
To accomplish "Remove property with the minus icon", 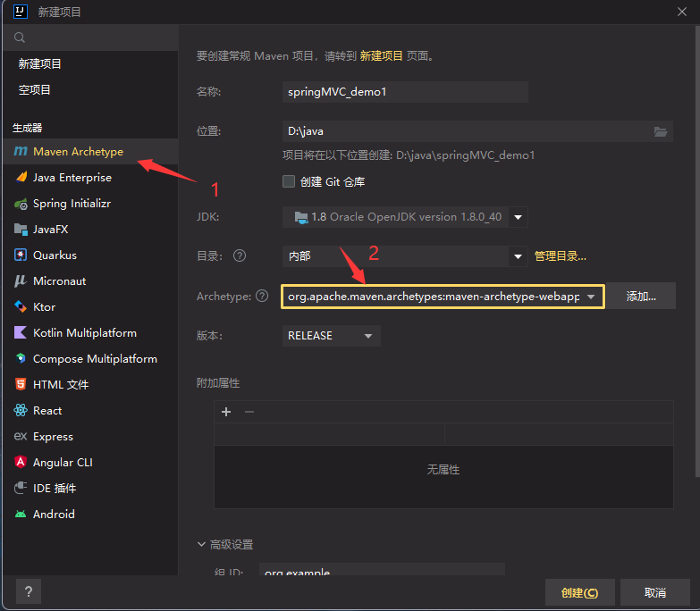I will click(249, 412).
